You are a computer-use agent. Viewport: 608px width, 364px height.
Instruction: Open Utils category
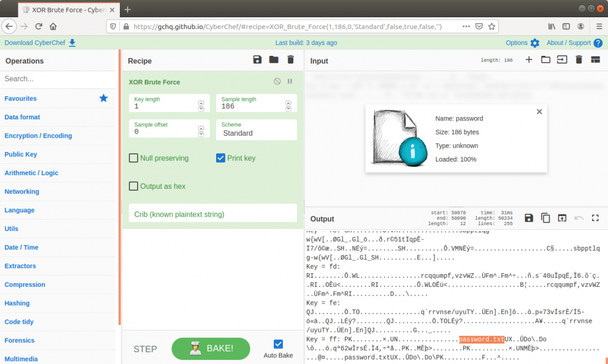coord(58,229)
